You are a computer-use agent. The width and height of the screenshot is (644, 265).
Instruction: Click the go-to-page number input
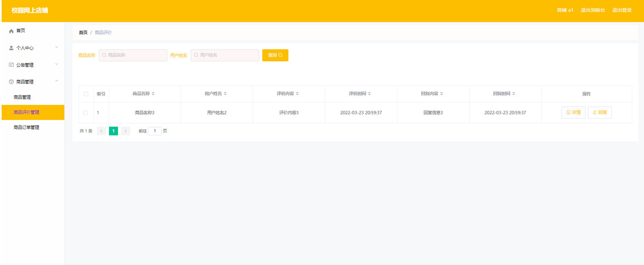pyautogui.click(x=155, y=131)
